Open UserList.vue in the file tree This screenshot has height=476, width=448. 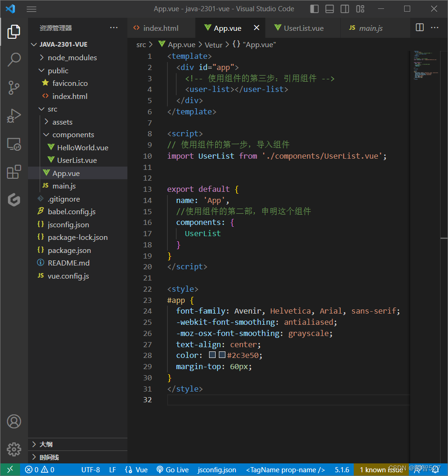(x=77, y=160)
